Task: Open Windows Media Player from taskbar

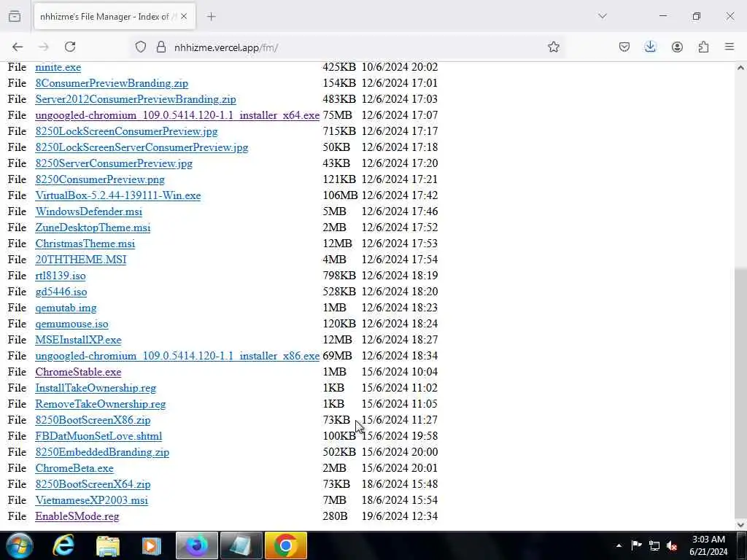Action: point(152,545)
